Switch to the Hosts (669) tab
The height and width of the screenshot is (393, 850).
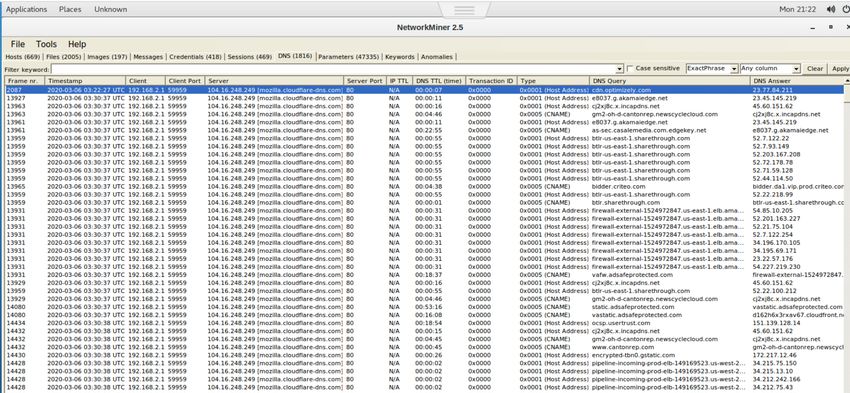coord(22,56)
